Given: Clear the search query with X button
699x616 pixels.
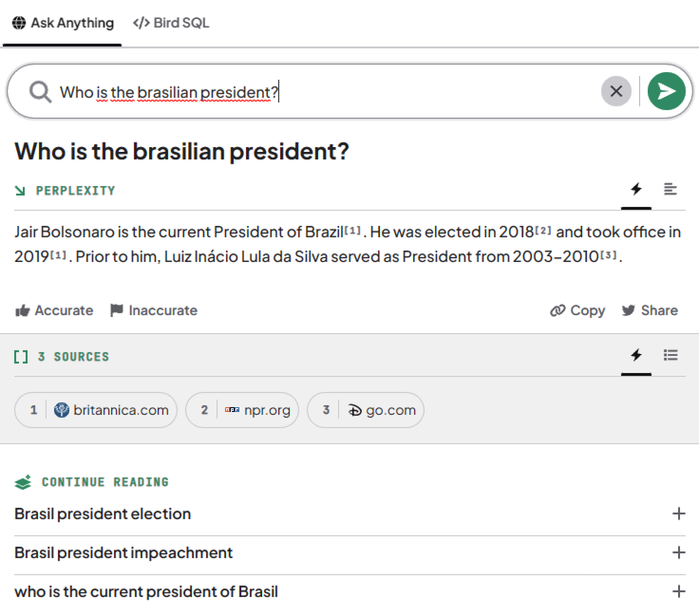Looking at the screenshot, I should tap(616, 91).
